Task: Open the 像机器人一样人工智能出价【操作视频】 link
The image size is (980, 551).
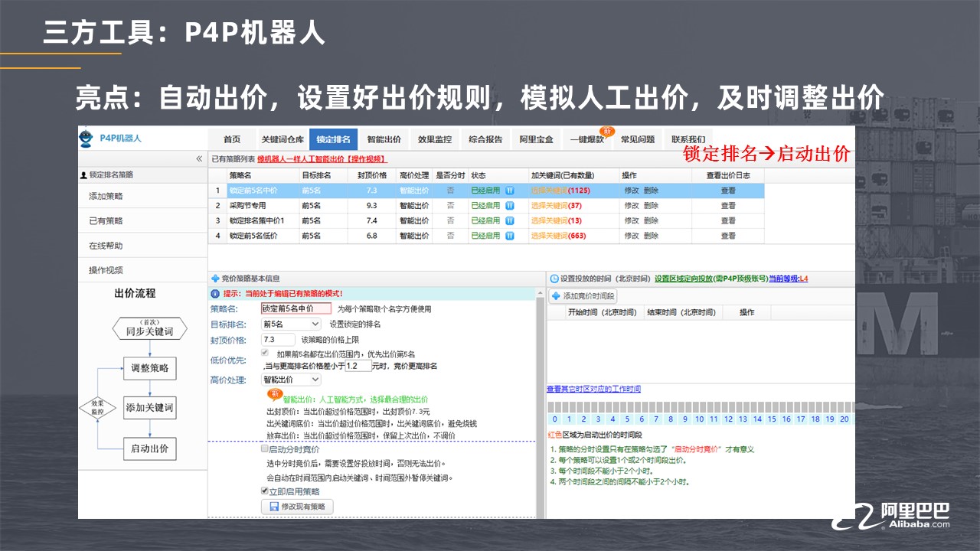Action: pyautogui.click(x=322, y=159)
